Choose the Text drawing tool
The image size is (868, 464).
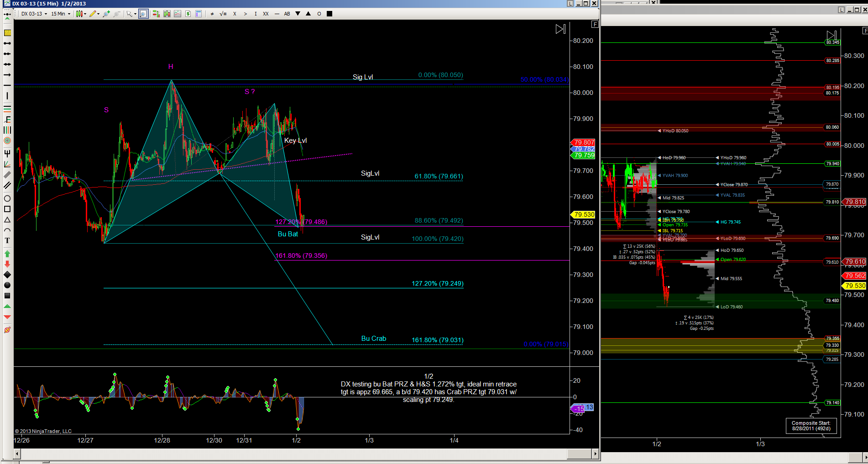(x=7, y=241)
